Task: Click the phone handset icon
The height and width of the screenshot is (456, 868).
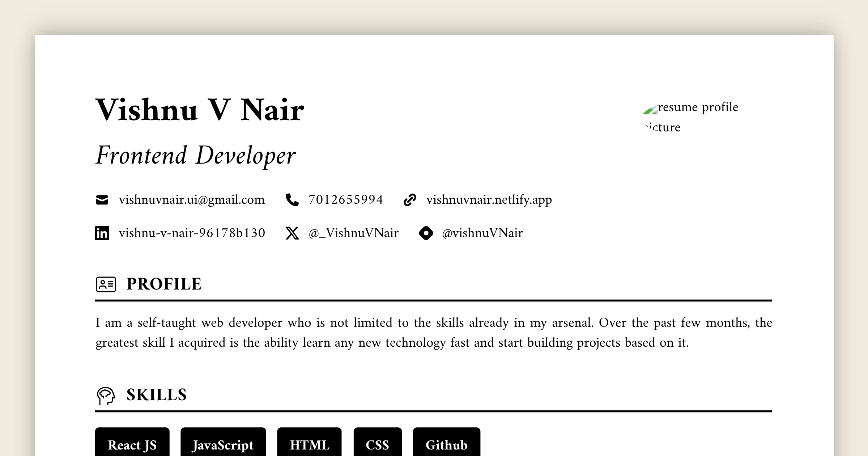Action: 292,199
